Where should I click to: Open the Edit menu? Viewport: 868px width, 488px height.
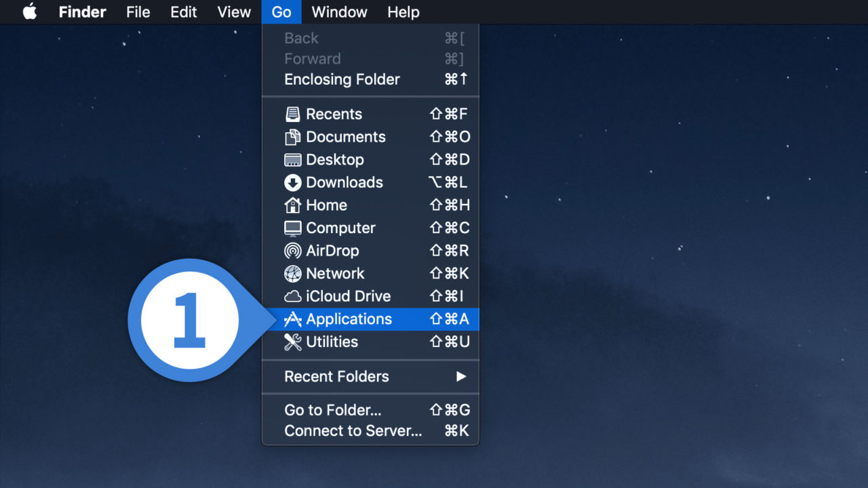184,12
